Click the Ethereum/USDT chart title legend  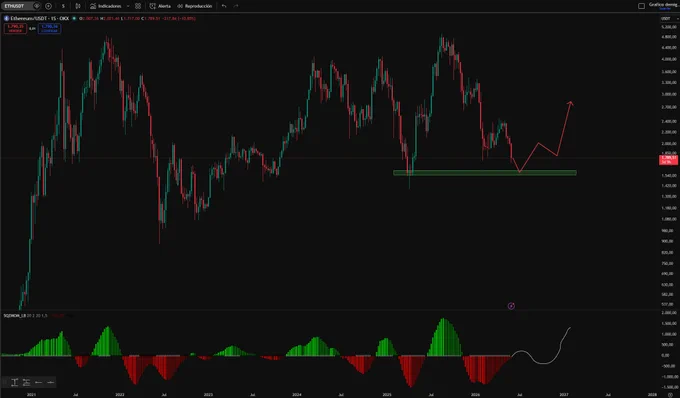pos(39,19)
